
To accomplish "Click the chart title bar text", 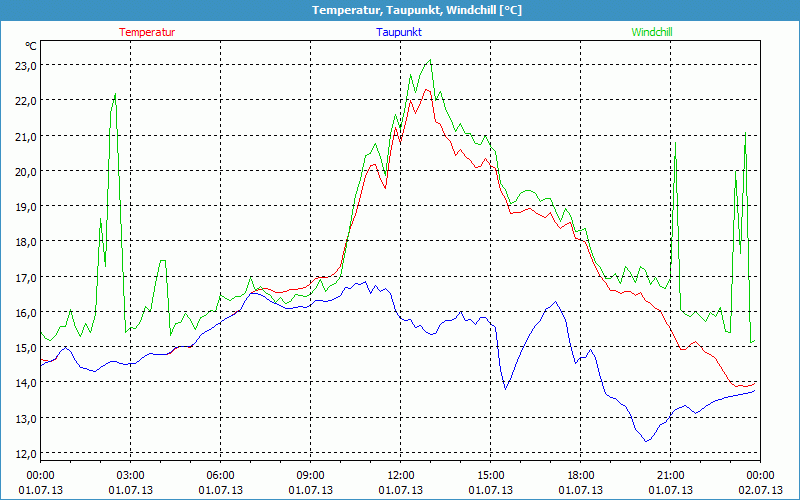I will pos(400,10).
